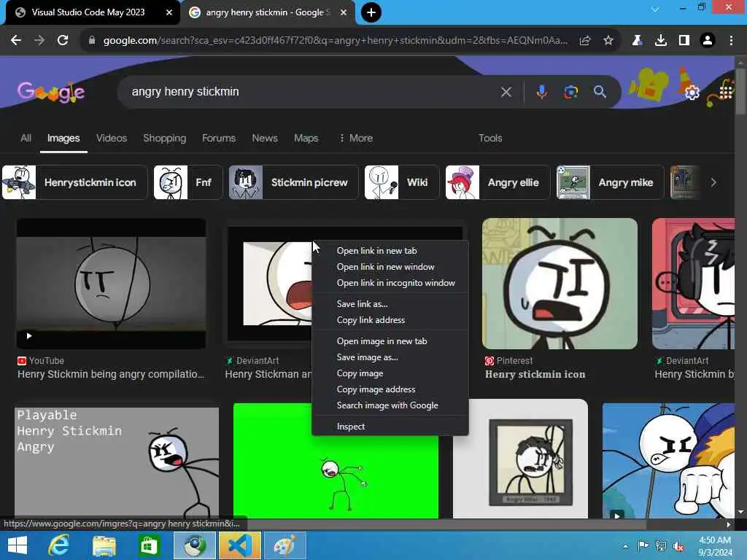Image resolution: width=747 pixels, height=560 pixels.
Task: Open the Chrome three-dot menu
Action: (x=731, y=41)
